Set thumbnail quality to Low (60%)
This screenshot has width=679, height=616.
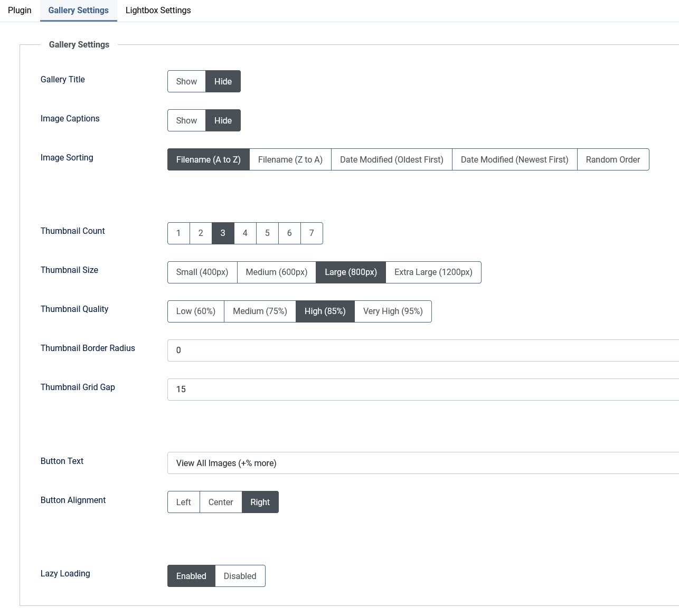195,311
